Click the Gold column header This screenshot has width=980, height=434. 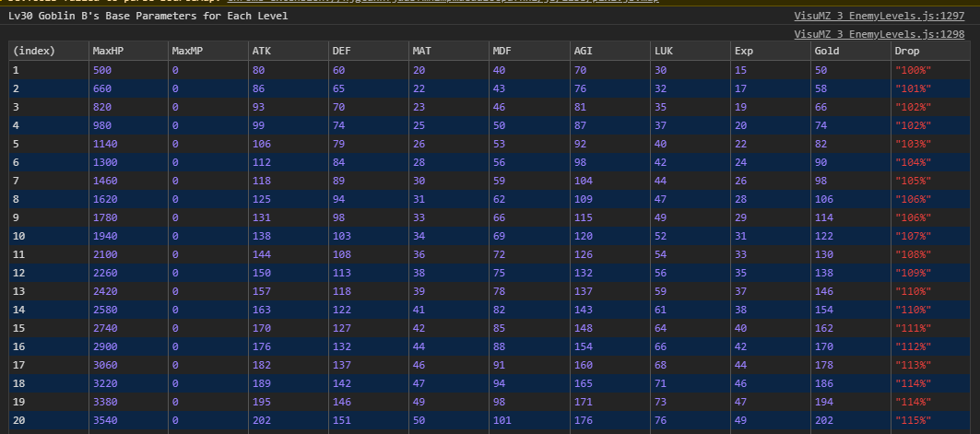[x=826, y=51]
